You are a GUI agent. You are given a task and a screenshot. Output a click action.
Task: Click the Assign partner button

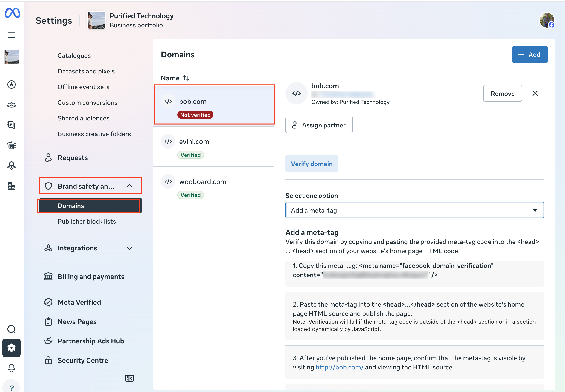point(319,125)
